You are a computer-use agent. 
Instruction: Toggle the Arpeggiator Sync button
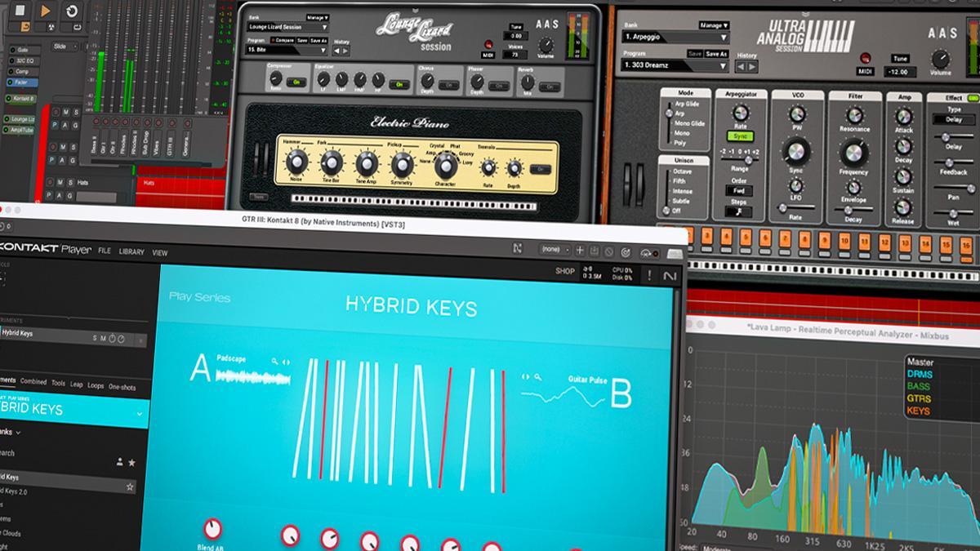(x=741, y=136)
